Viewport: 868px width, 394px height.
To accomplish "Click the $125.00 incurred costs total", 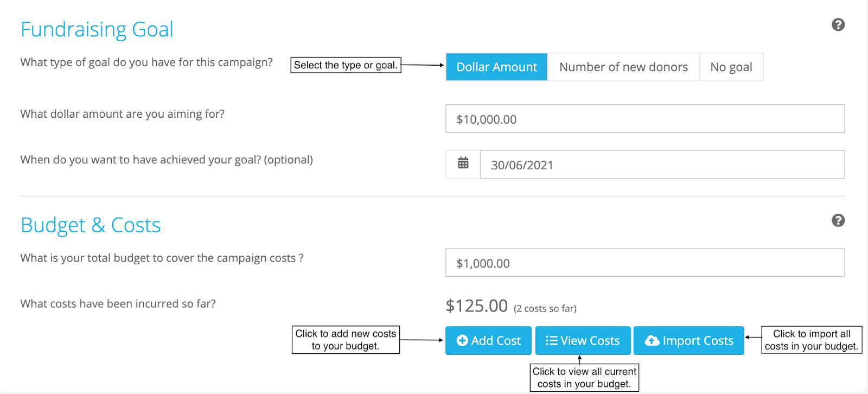I will 476,306.
